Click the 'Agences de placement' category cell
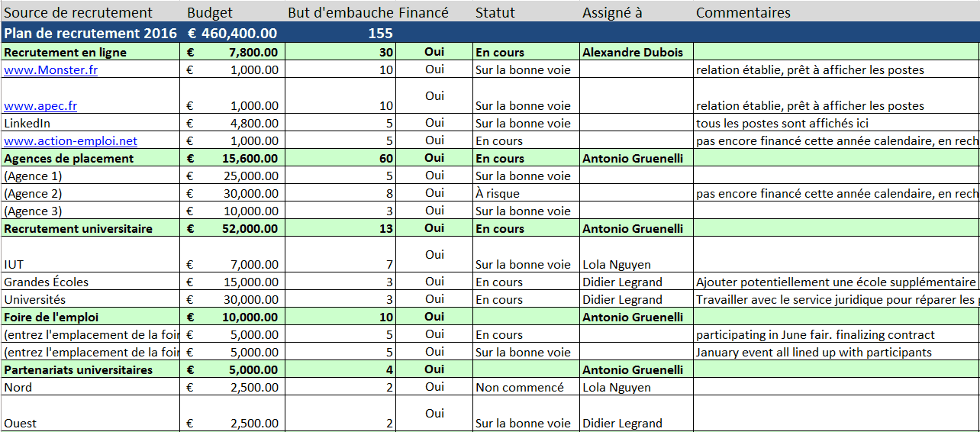 point(69,159)
